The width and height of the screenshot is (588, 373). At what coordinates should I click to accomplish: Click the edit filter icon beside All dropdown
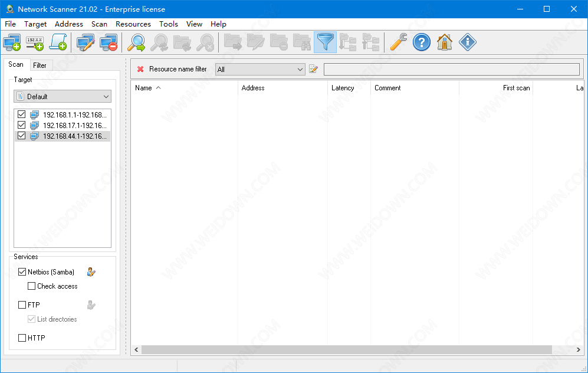point(314,69)
